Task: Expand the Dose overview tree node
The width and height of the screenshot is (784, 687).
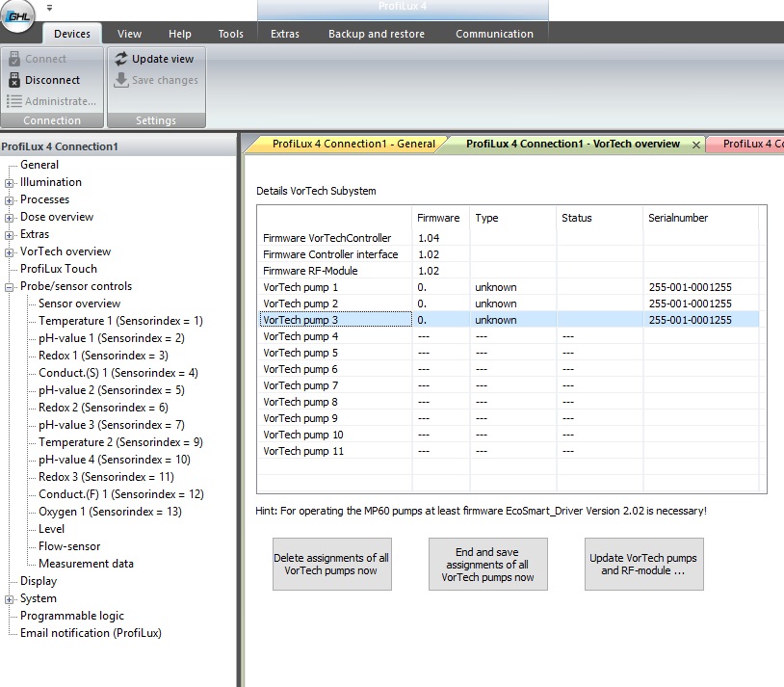Action: [x=9, y=218]
